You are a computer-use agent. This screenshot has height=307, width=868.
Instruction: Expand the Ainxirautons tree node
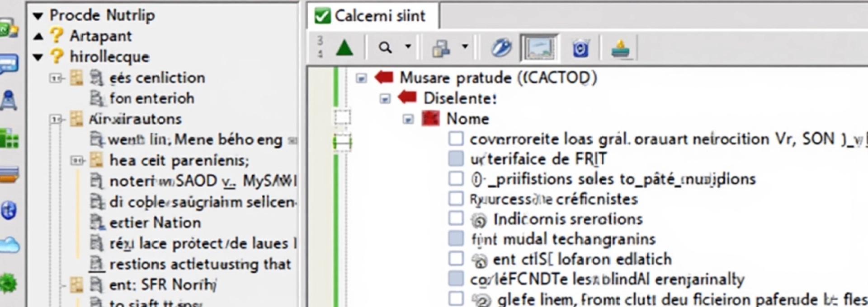[x=56, y=120]
